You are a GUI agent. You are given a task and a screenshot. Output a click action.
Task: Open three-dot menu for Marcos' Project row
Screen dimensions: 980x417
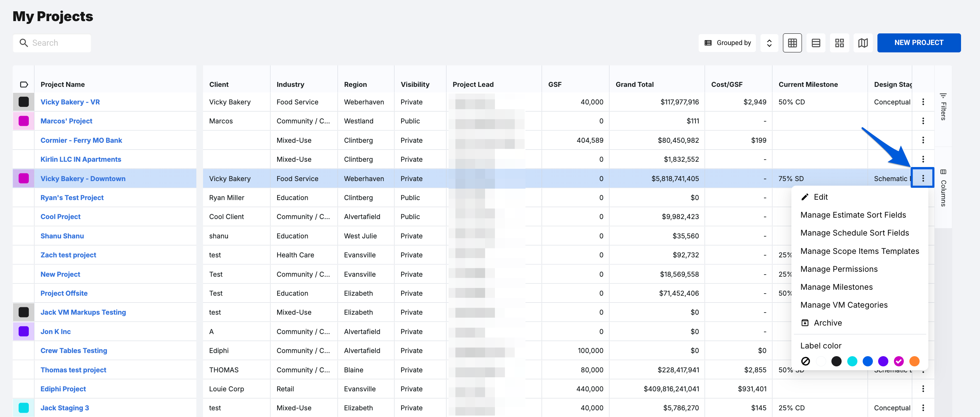point(922,121)
